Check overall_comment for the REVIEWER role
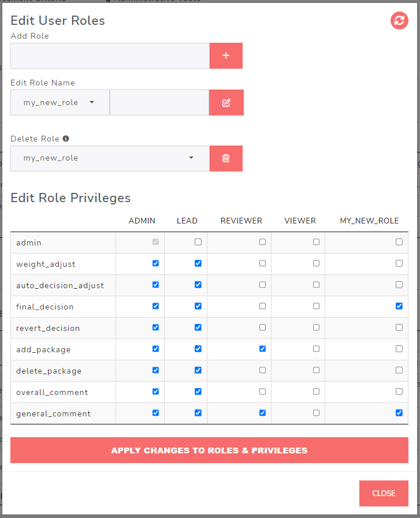The width and height of the screenshot is (420, 518). point(262,392)
